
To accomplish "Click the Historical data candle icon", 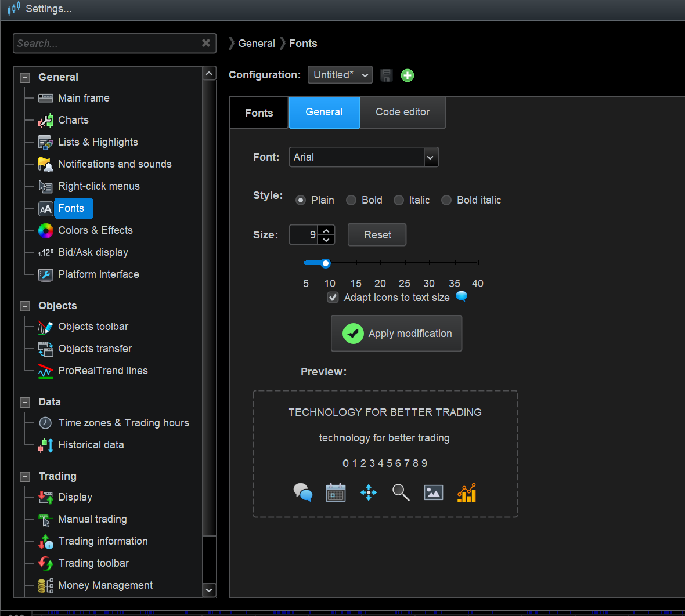I will coord(45,445).
